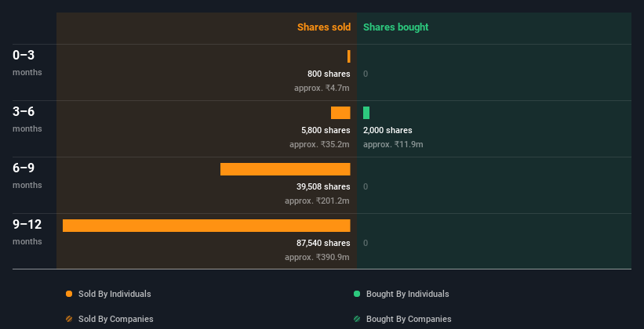
Task: Click the bought 0 in the 0–3 months row
Action: (366, 74)
